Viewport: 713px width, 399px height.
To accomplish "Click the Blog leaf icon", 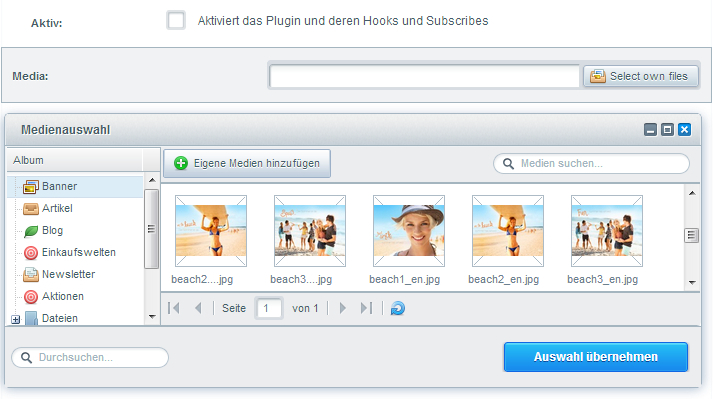I will (x=31, y=231).
